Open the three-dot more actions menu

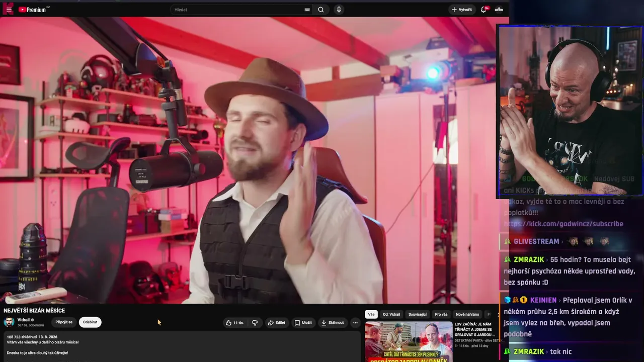355,323
